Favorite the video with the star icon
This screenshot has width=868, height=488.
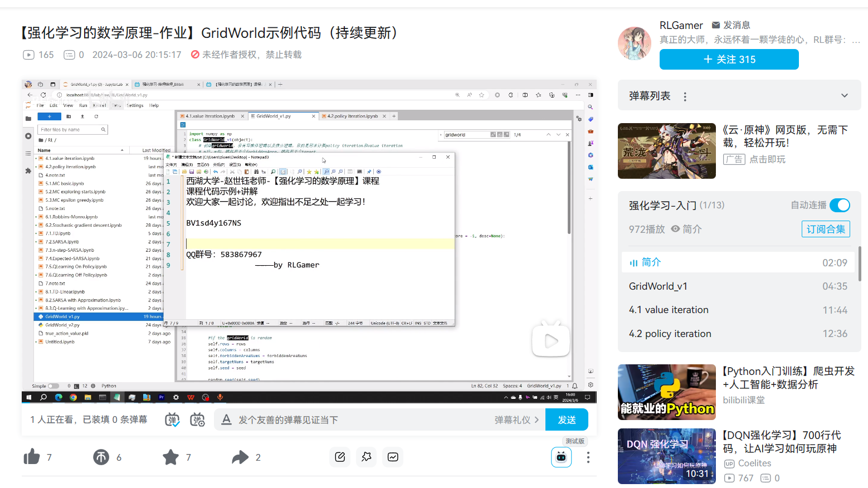(170, 457)
